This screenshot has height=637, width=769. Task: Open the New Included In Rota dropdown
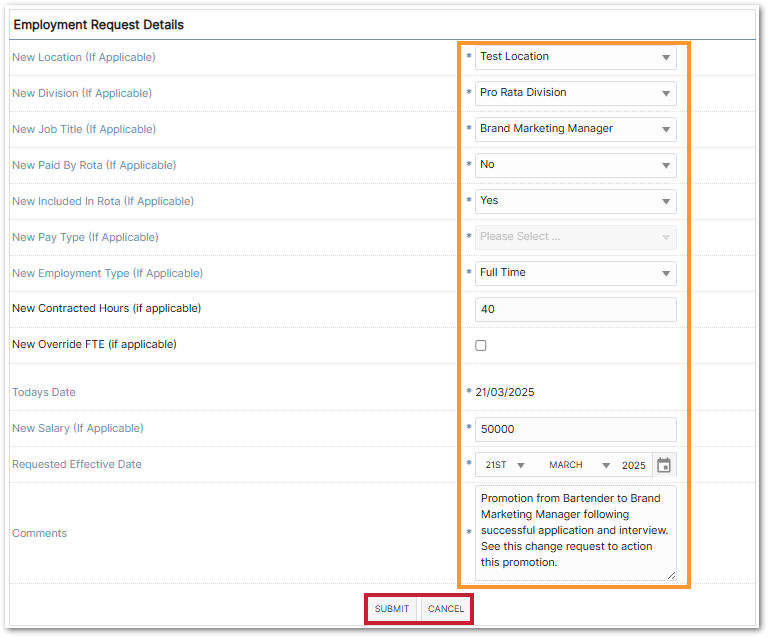(575, 201)
